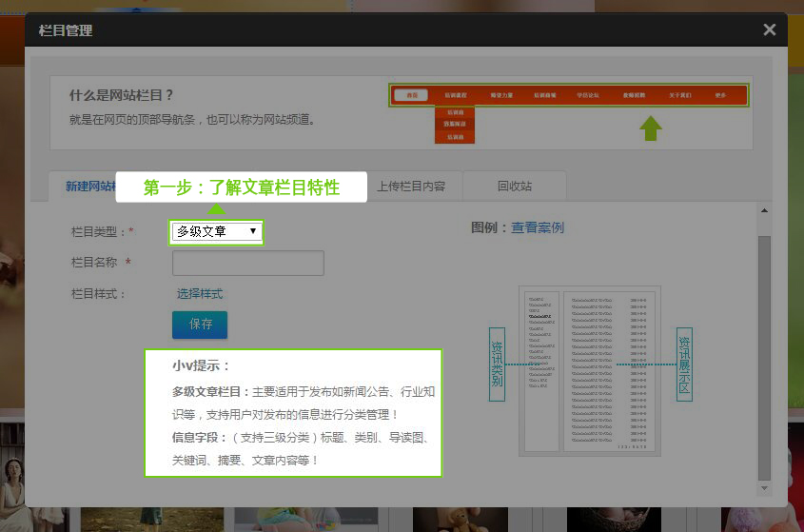Click the 更多 item in navigation preview

(x=720, y=95)
